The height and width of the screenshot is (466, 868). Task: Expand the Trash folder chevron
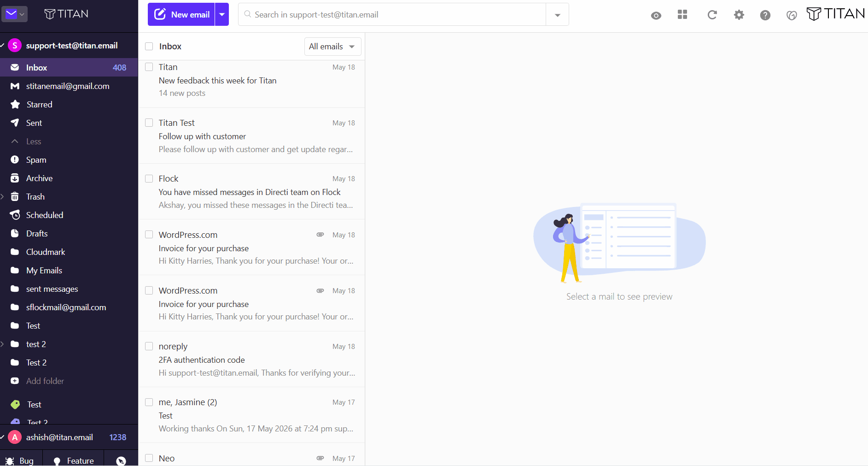pos(3,197)
